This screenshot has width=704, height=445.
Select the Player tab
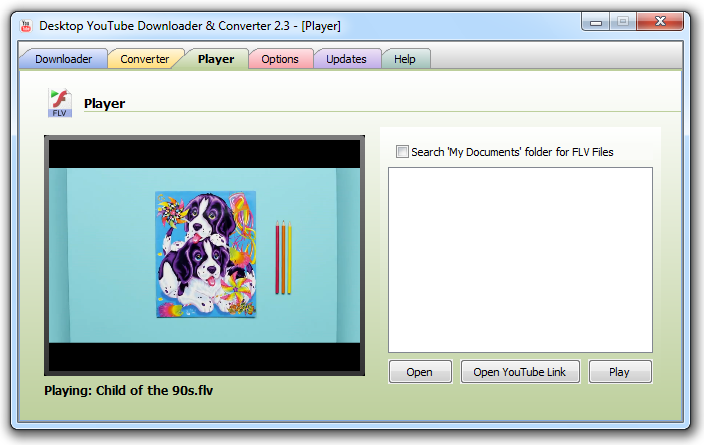216,59
